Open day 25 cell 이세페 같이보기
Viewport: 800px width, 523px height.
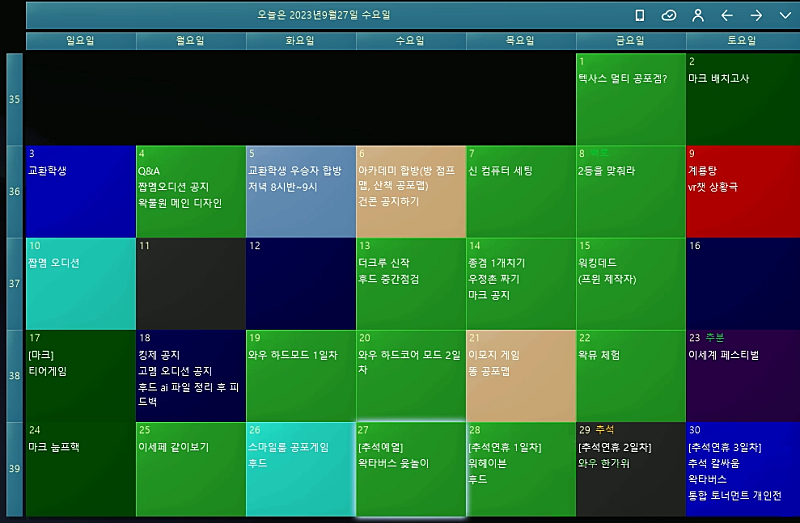(191, 469)
